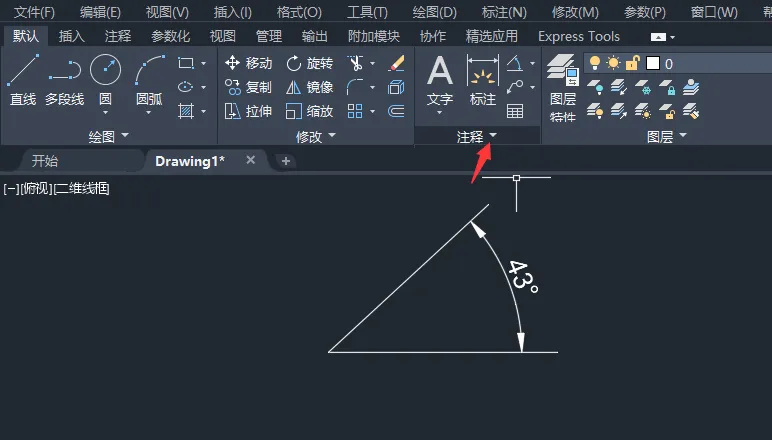Expand the Modify (修改) panel
The width and height of the screenshot is (772, 440).
coord(316,136)
